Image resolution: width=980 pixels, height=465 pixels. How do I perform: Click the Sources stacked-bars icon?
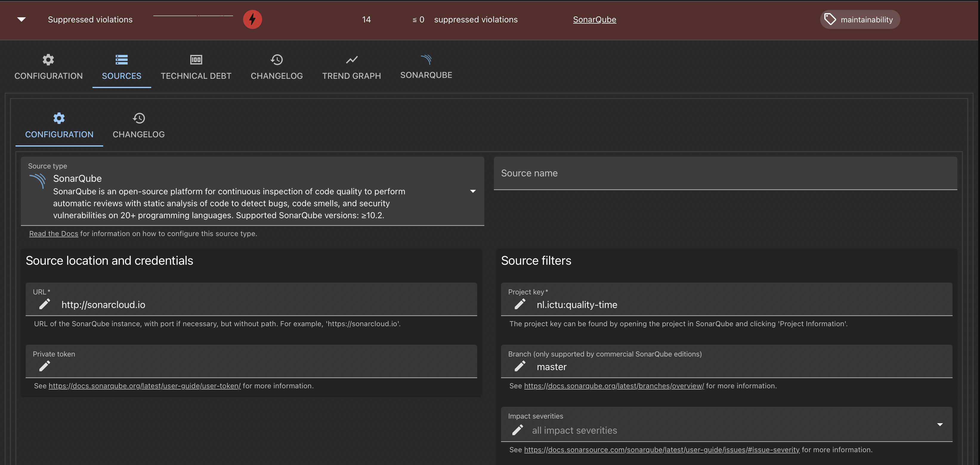pos(121,59)
